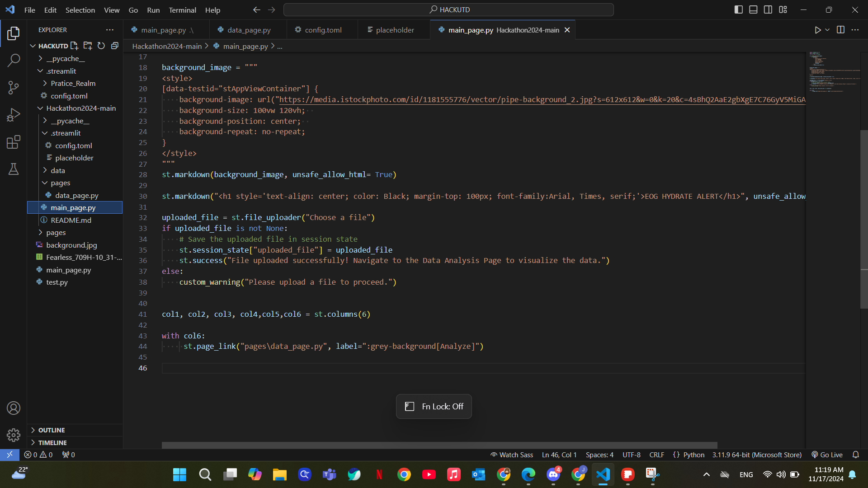868x488 pixels.
Task: Open the Source Control view
Action: point(14,88)
